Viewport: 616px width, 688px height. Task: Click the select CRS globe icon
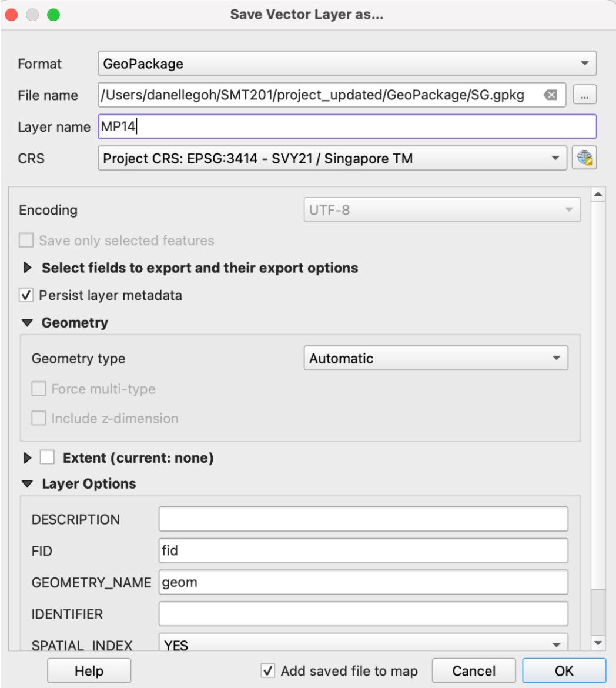click(584, 158)
